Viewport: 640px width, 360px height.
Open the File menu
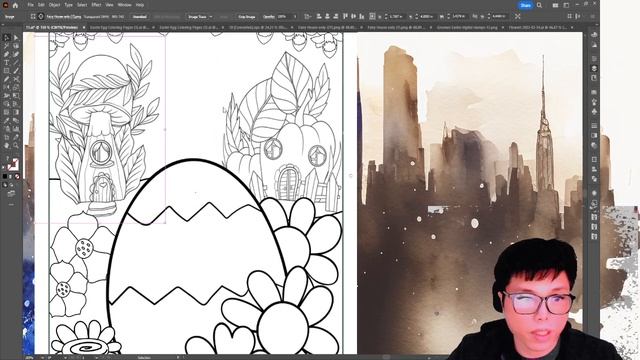click(x=31, y=5)
